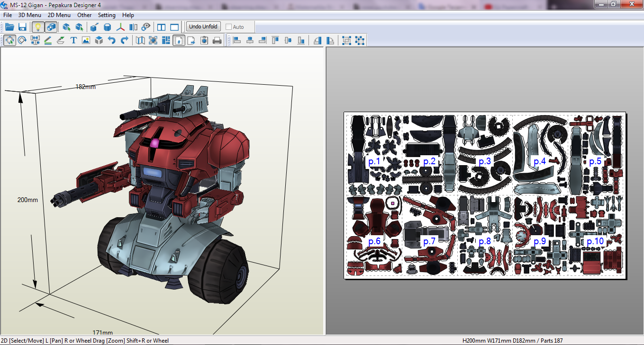Click the p.9 page label

pos(540,241)
